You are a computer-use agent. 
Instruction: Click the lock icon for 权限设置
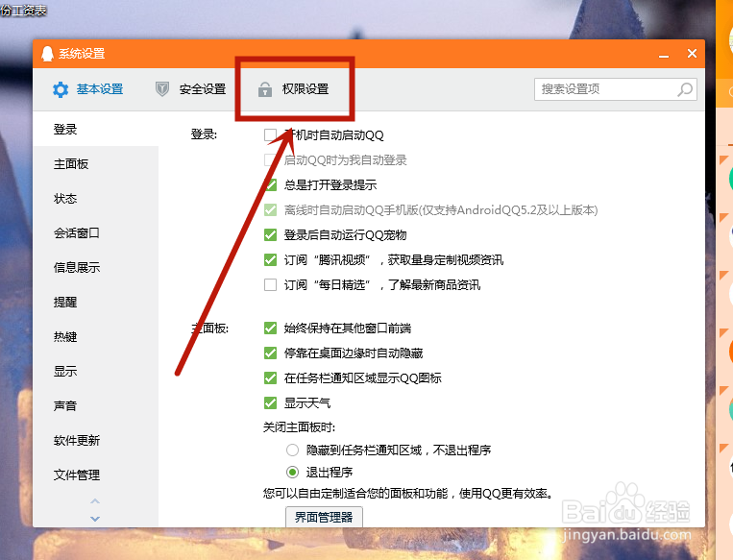(265, 89)
